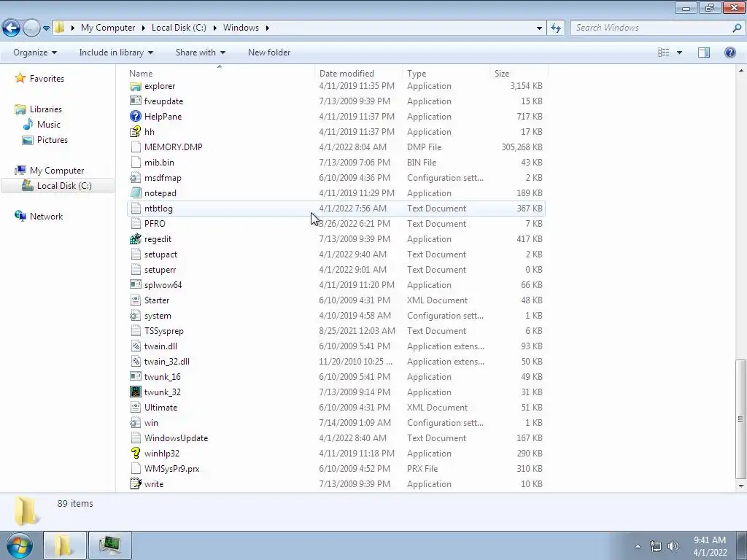Viewport: 747px width, 560px height.
Task: Select the msdfmap configuration icon
Action: [135, 178]
